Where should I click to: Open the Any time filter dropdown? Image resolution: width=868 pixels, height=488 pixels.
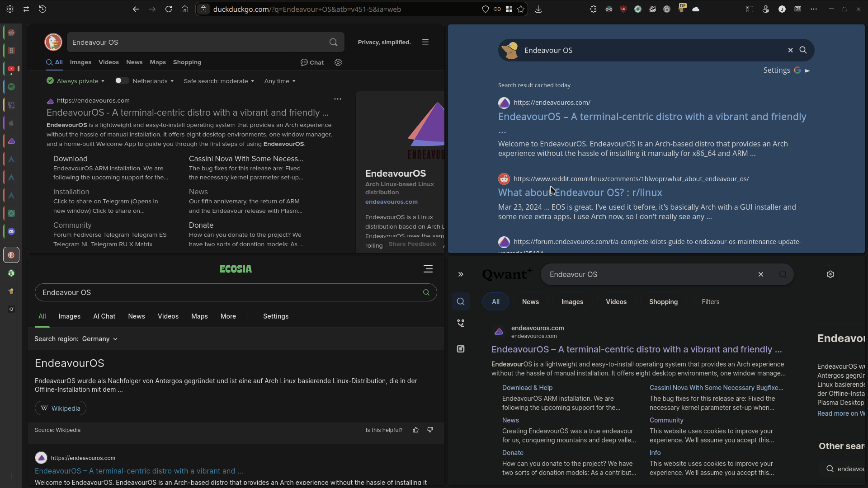[x=280, y=81]
